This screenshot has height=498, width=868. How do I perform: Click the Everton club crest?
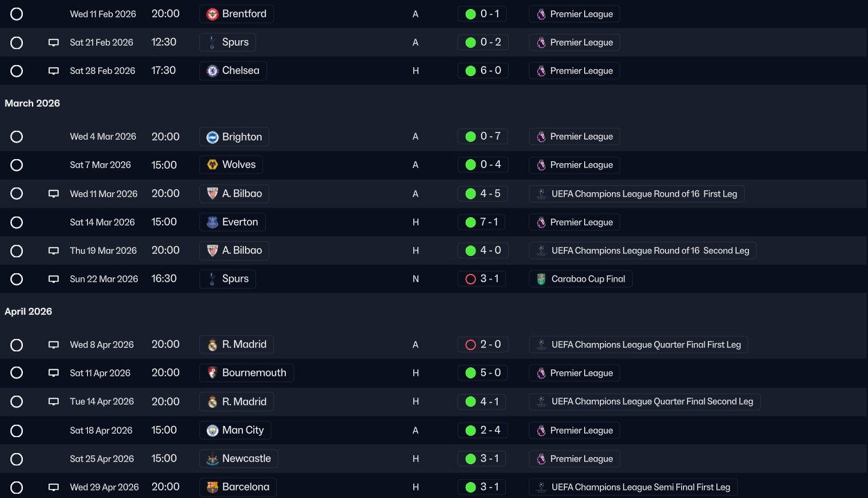point(213,222)
